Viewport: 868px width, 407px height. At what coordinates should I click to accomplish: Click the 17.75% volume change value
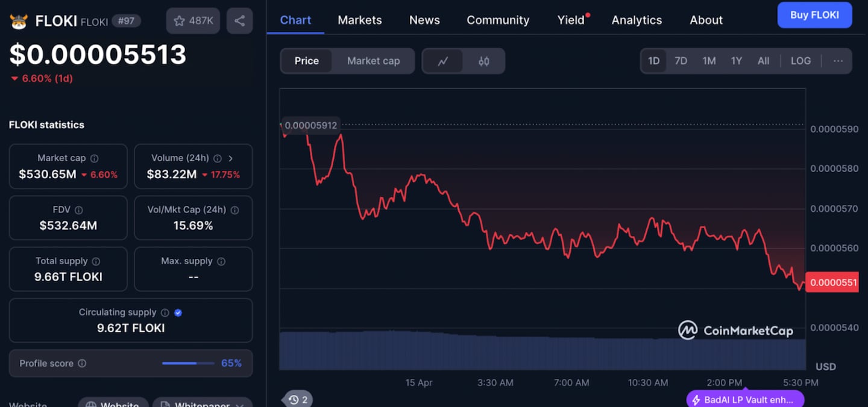221,175
